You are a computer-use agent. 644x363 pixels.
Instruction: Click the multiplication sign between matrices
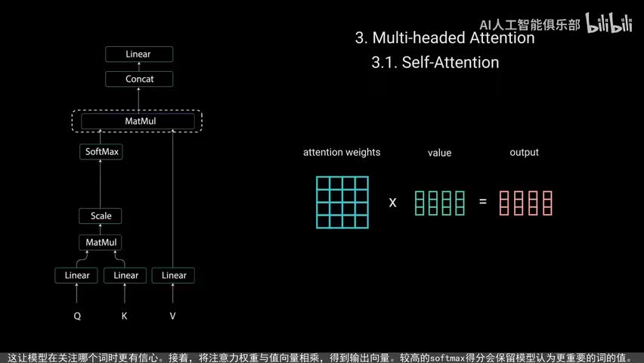(x=392, y=203)
